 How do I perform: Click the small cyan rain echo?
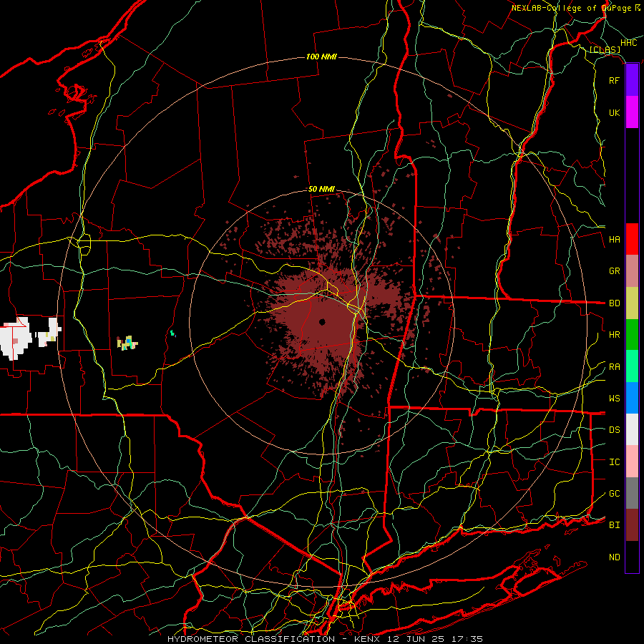(x=173, y=333)
